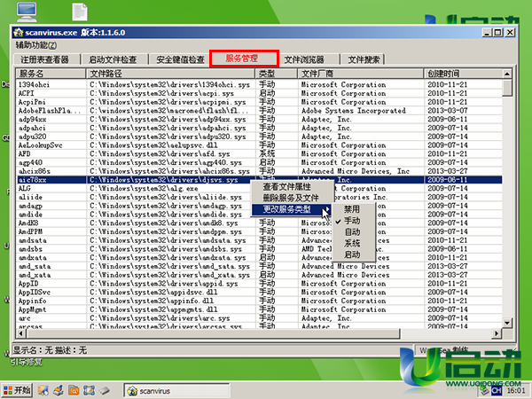The image size is (532, 399).
Task: Click the scanvirus title bar app icon
Action: [x=19, y=33]
